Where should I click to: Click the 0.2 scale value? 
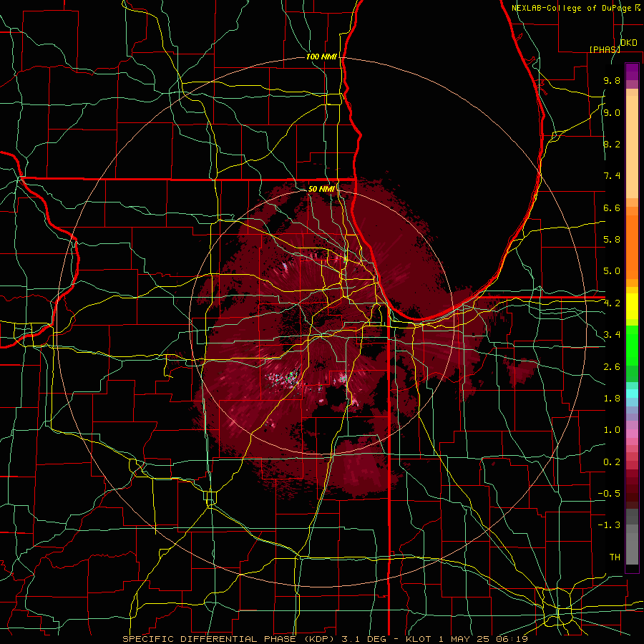(612, 462)
